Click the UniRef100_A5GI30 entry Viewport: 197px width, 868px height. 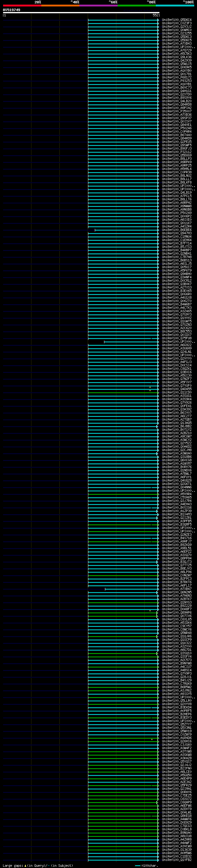point(176,375)
